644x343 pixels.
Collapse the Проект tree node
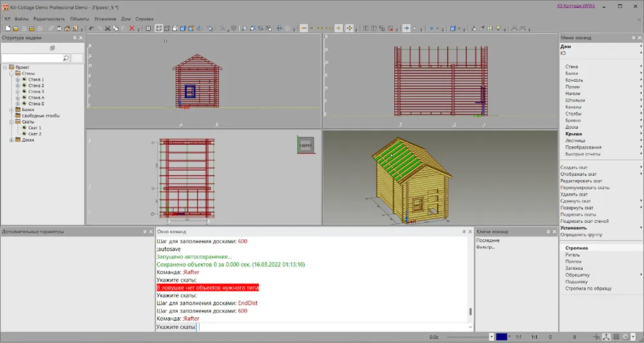tap(5, 67)
